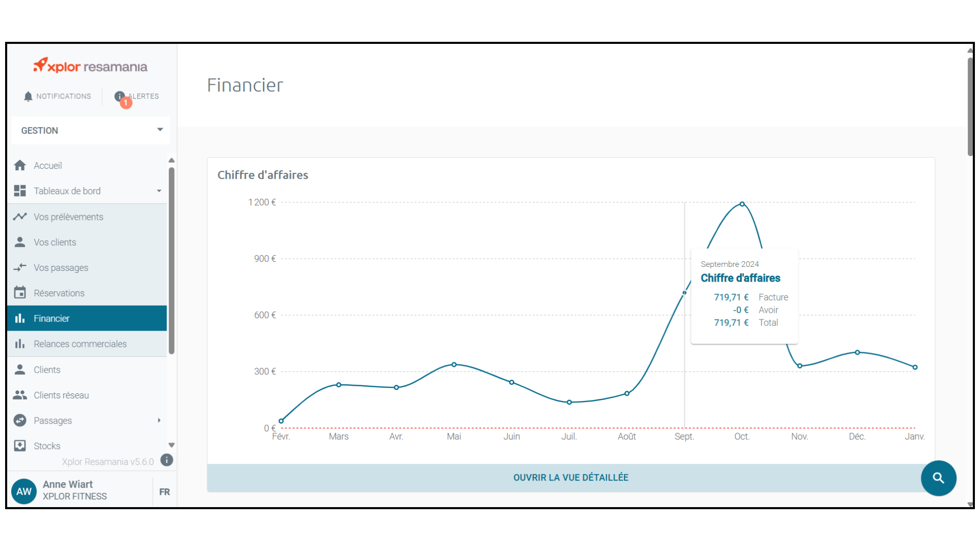
Task: Click the notifications bell icon
Action: 28,96
